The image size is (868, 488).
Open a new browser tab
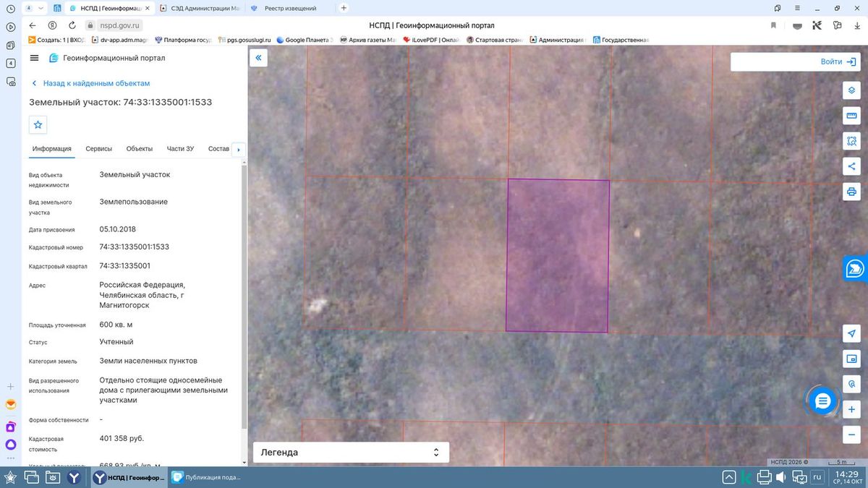[344, 8]
